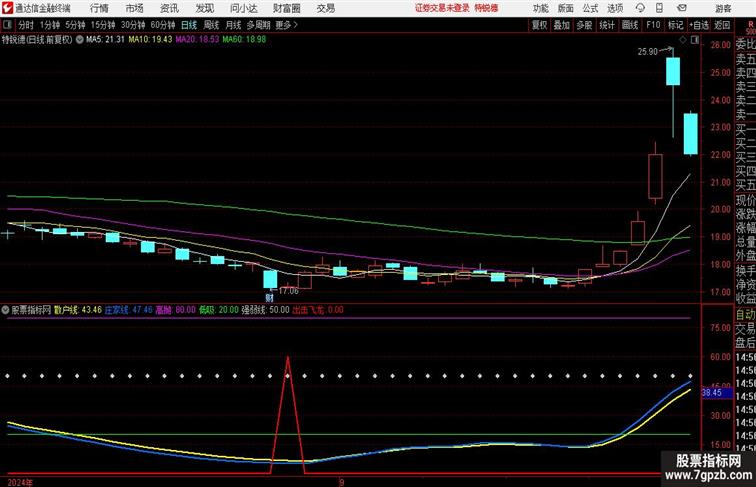This screenshot has height=487, width=756.
Task: Switch to 周线 weekly chart tab
Action: pyautogui.click(x=211, y=25)
